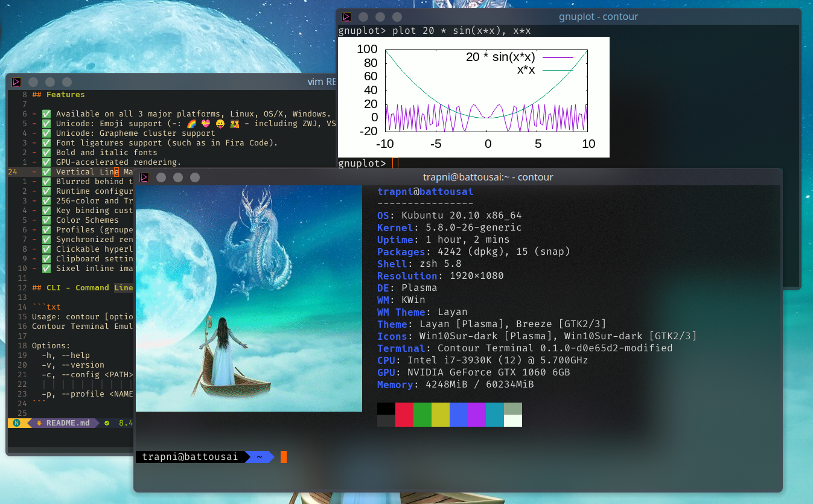Click the 'Terminal: Contour Terminal 0.1.0' line
The height and width of the screenshot is (504, 813).
pyautogui.click(x=524, y=348)
